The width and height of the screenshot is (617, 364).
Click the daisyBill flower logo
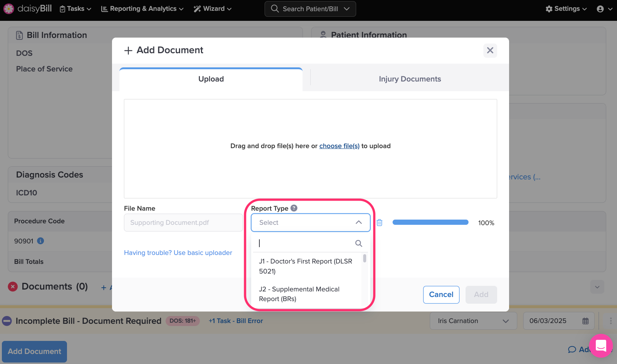pyautogui.click(x=9, y=9)
